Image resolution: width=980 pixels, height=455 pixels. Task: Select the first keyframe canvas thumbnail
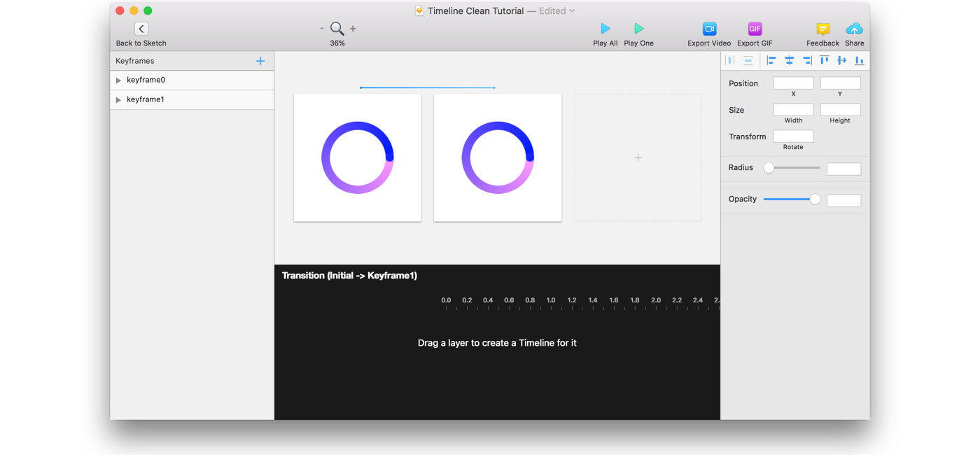[x=358, y=157]
